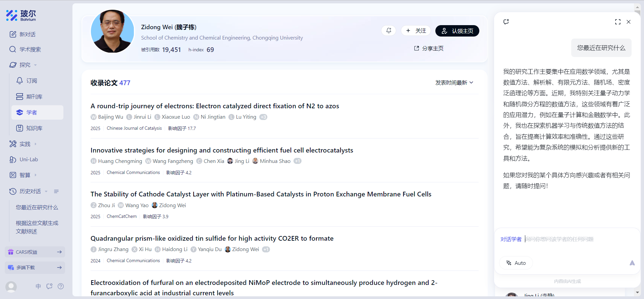
Task: Click the notification bell icon on profile
Action: [388, 31]
